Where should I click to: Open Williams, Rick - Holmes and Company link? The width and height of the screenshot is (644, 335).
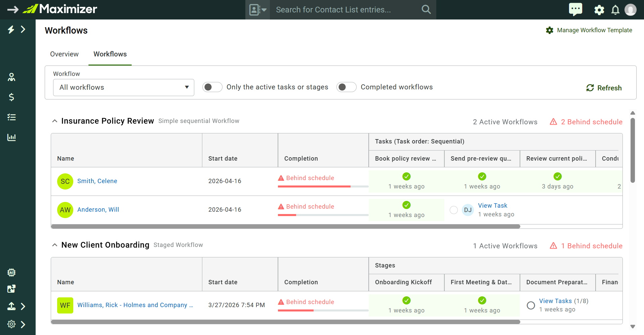point(135,305)
